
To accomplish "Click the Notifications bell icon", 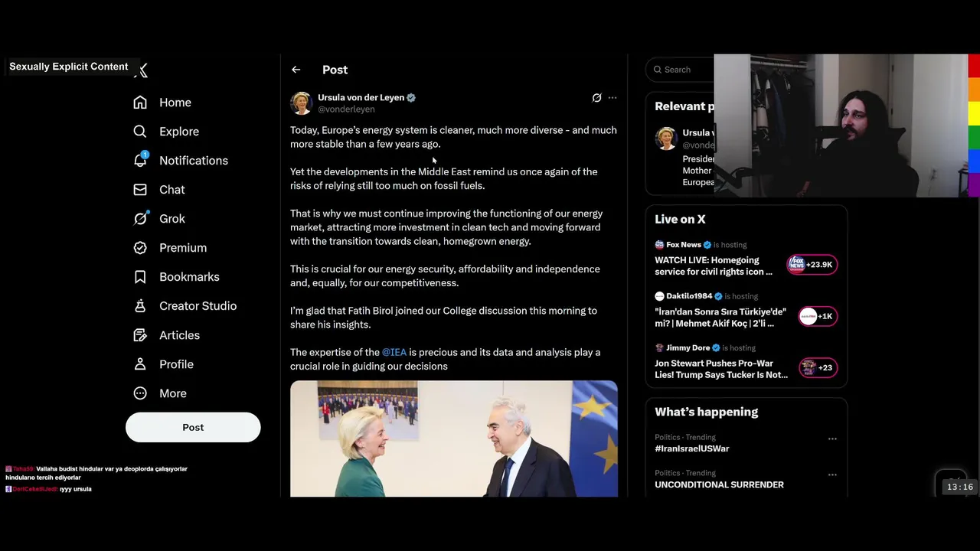I will pyautogui.click(x=140, y=161).
